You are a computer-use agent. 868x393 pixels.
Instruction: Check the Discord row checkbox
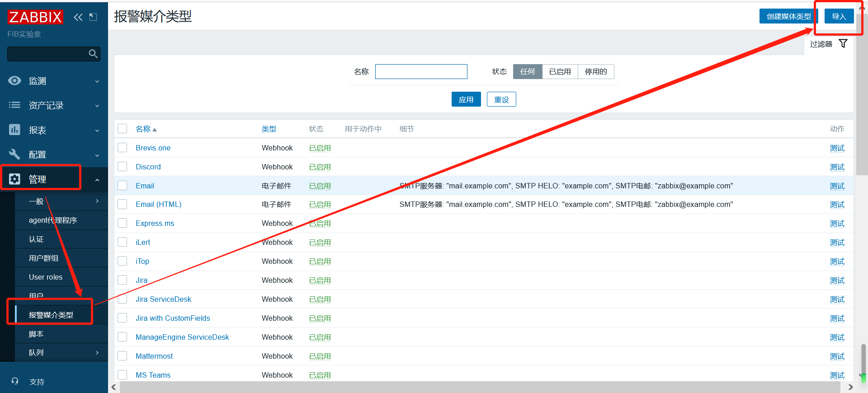[x=122, y=166]
